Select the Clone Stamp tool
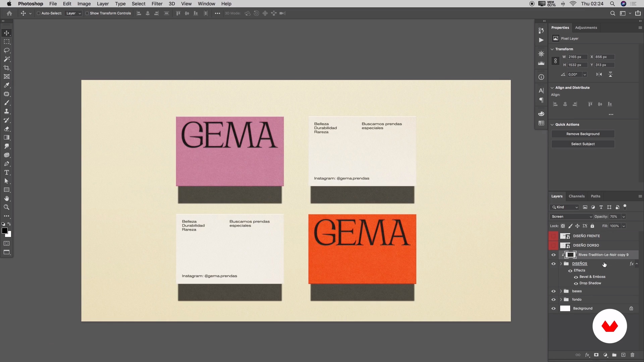The image size is (644, 362). (6, 111)
